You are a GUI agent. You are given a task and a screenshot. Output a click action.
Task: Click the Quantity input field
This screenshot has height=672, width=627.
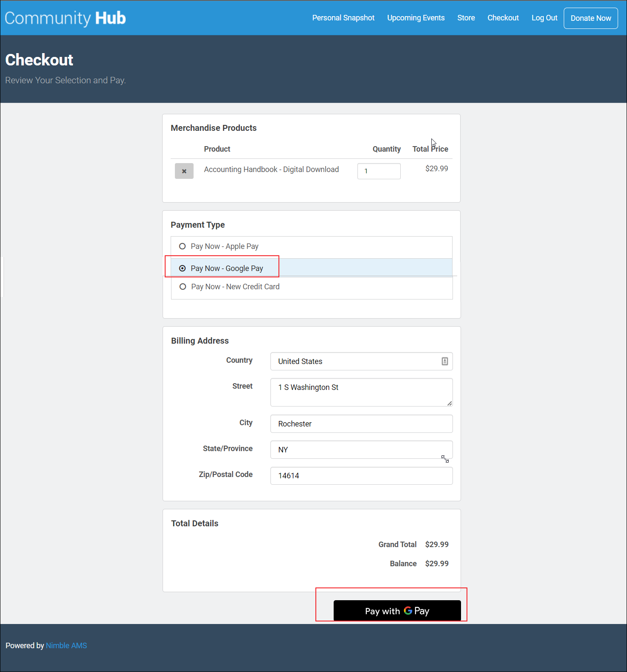coord(379,171)
